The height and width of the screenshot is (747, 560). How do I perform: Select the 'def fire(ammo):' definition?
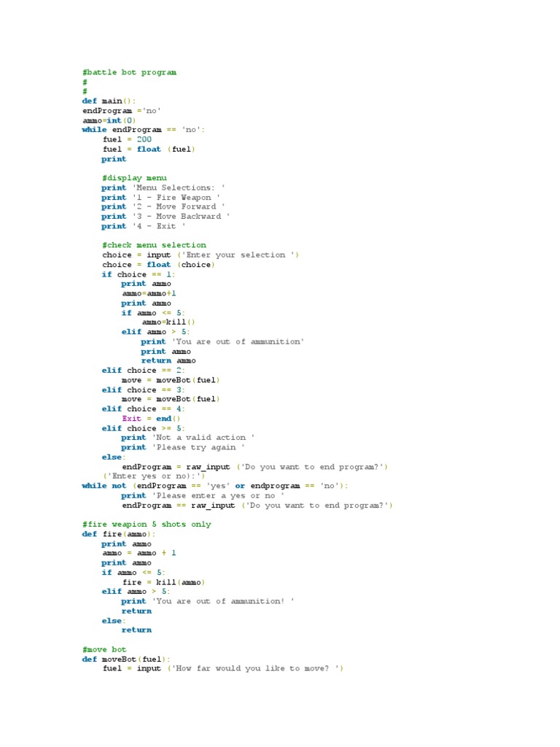click(119, 534)
